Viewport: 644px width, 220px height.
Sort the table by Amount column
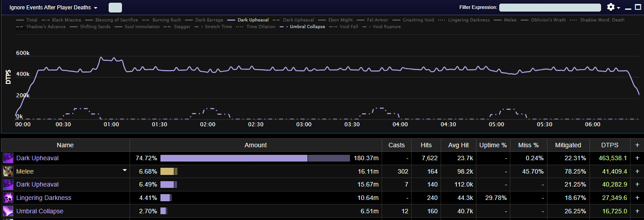256,145
